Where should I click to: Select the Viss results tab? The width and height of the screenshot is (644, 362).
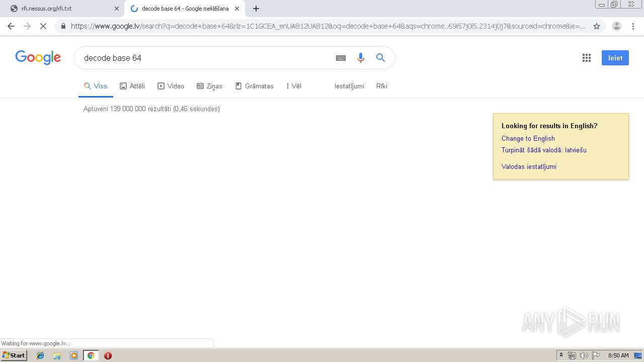[x=96, y=86]
